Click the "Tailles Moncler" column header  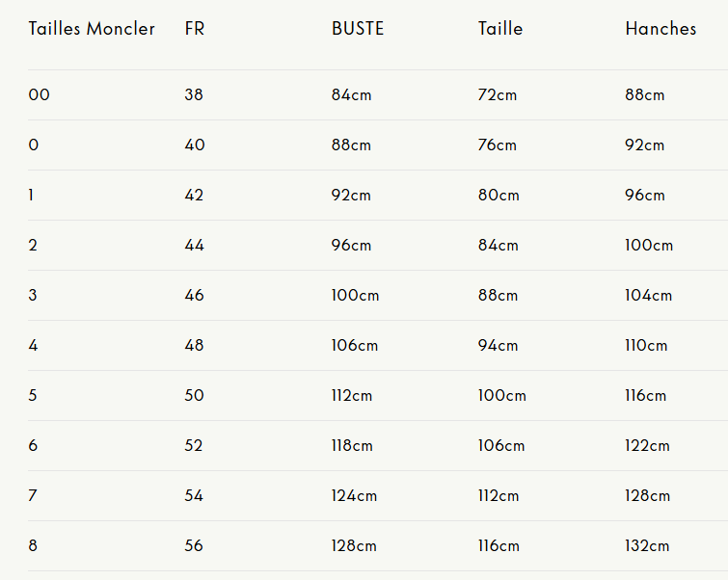tap(92, 29)
